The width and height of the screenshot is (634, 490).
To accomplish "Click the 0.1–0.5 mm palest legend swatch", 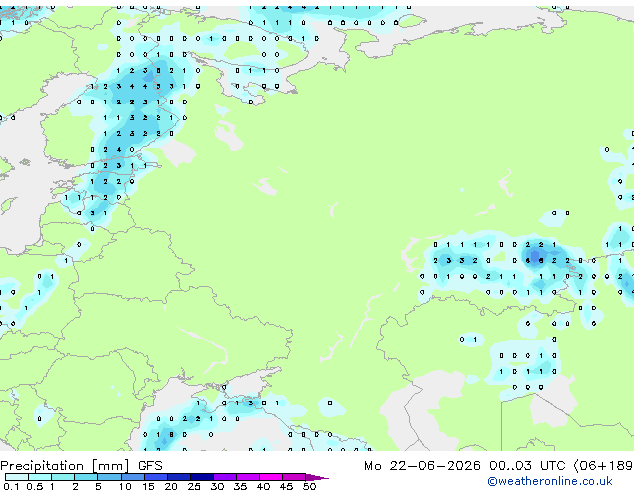I will [17, 477].
